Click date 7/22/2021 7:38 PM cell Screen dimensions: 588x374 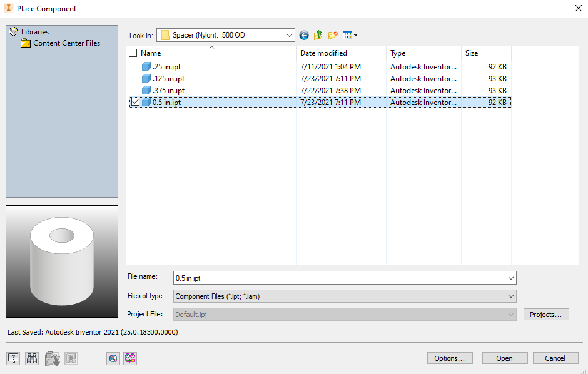pyautogui.click(x=330, y=90)
